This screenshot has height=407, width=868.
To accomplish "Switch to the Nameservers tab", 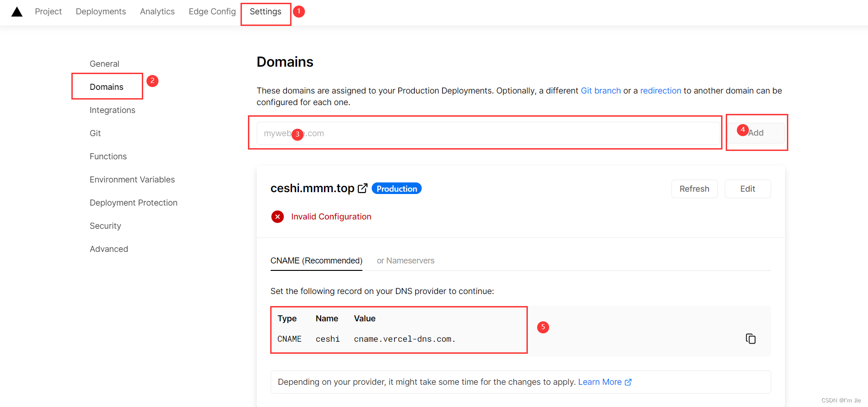I will click(405, 261).
